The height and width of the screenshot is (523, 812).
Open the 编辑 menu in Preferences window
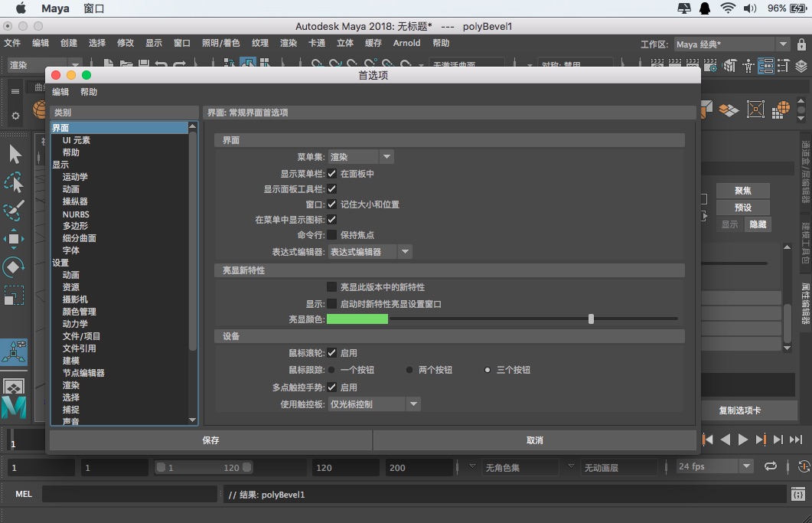tap(61, 91)
